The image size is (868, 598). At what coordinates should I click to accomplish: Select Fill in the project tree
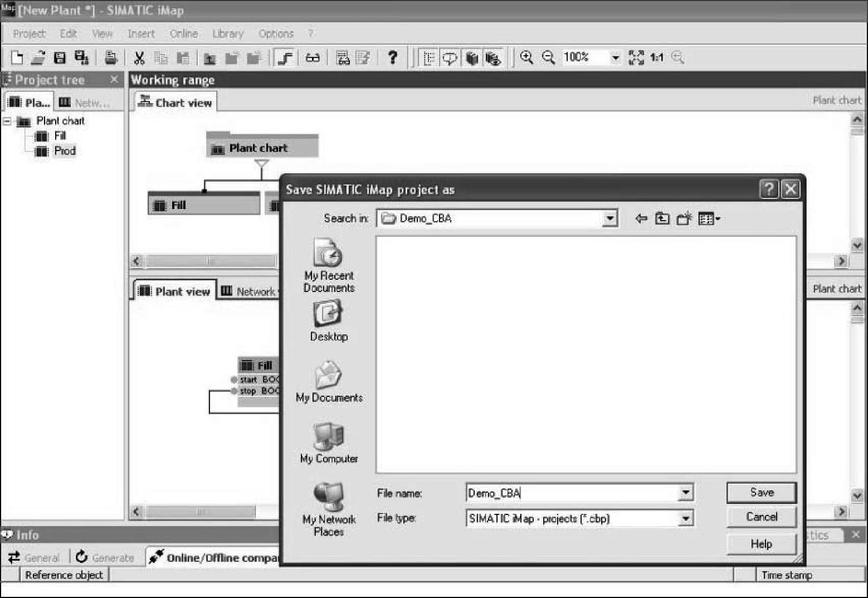pyautogui.click(x=60, y=135)
